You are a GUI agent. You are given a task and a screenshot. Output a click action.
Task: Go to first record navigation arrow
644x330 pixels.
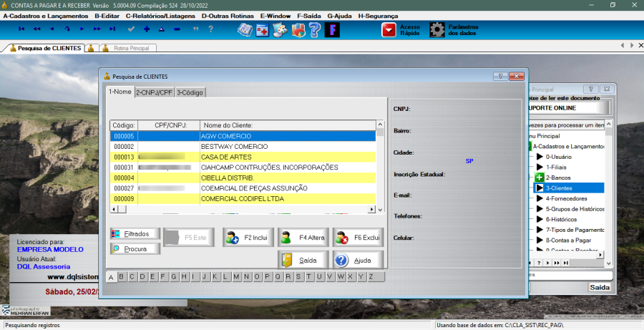click(x=21, y=29)
